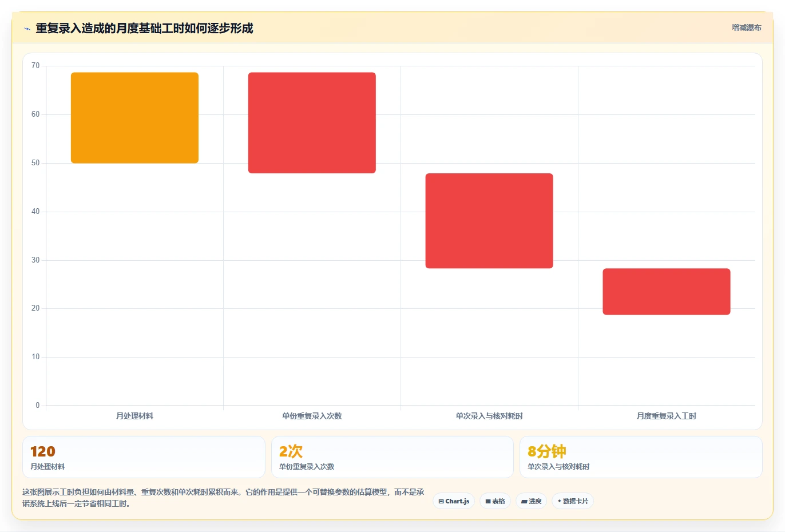Click the 表格 tag chip
Image resolution: width=785 pixels, height=532 pixels.
click(x=495, y=501)
